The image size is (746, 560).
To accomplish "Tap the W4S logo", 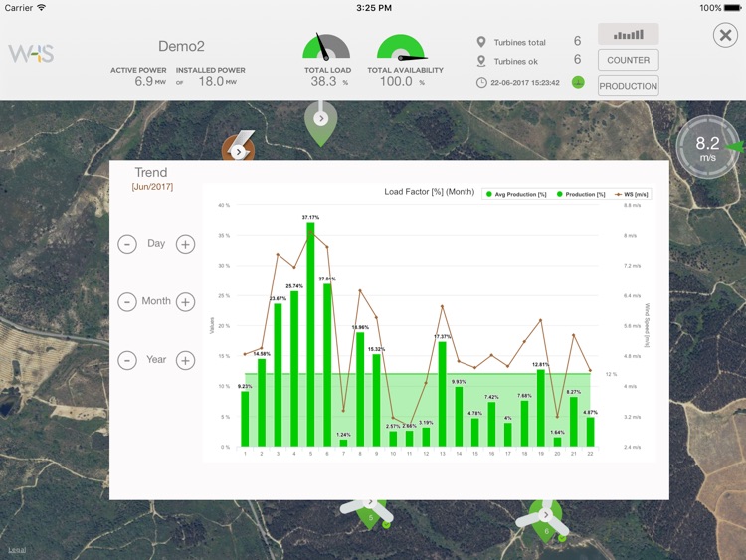I will (x=31, y=54).
